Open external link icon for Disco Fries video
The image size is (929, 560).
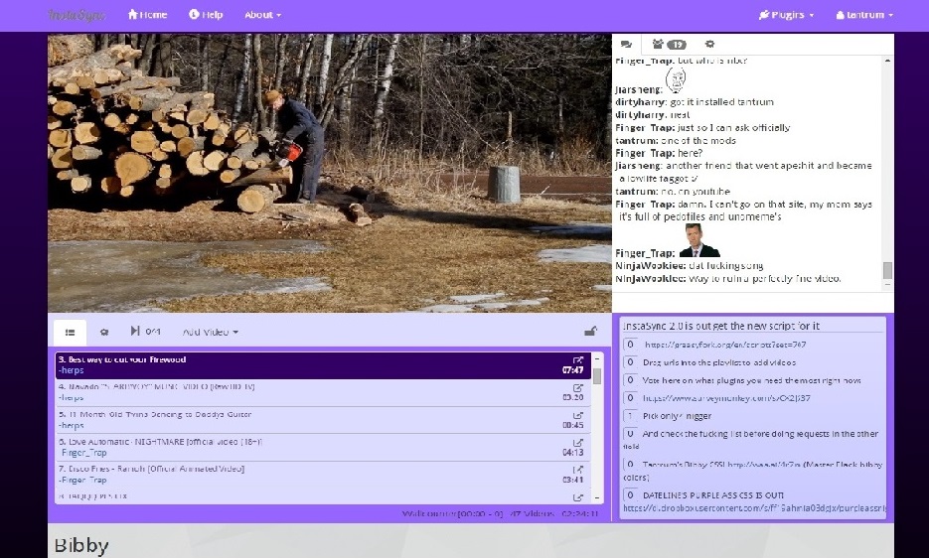click(x=578, y=470)
